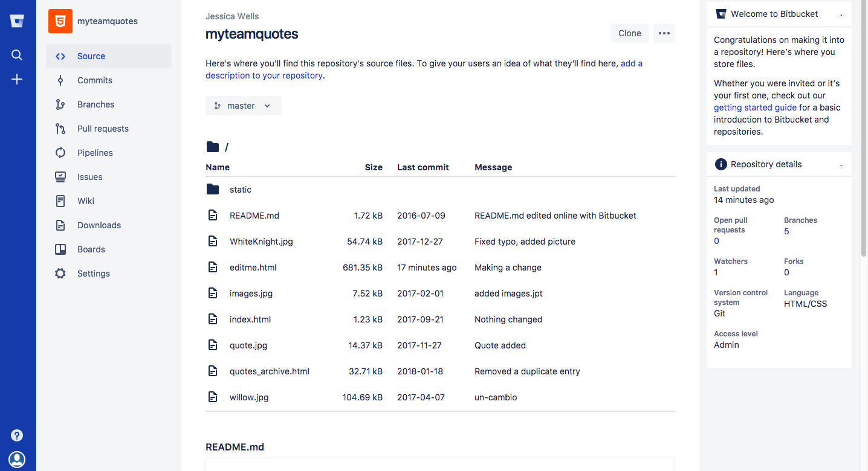Click the file icon beside editme.html

click(213, 268)
